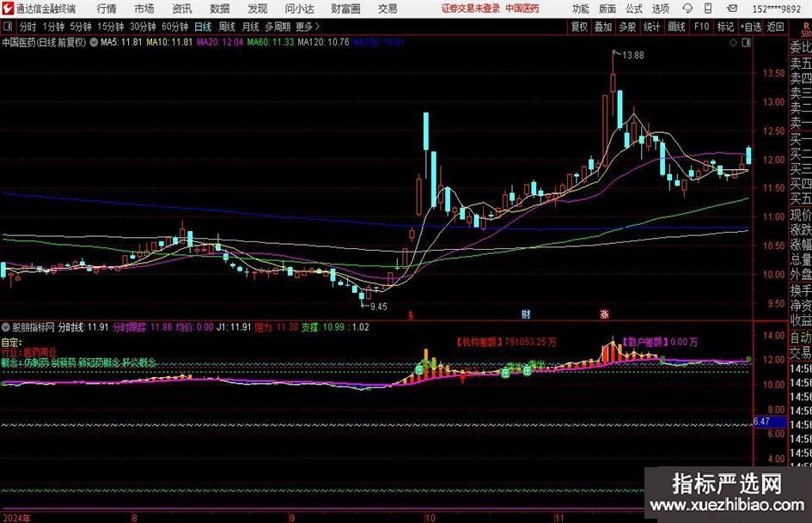The width and height of the screenshot is (812, 523).
Task: Open the mail envelope icon
Action: click(732, 9)
